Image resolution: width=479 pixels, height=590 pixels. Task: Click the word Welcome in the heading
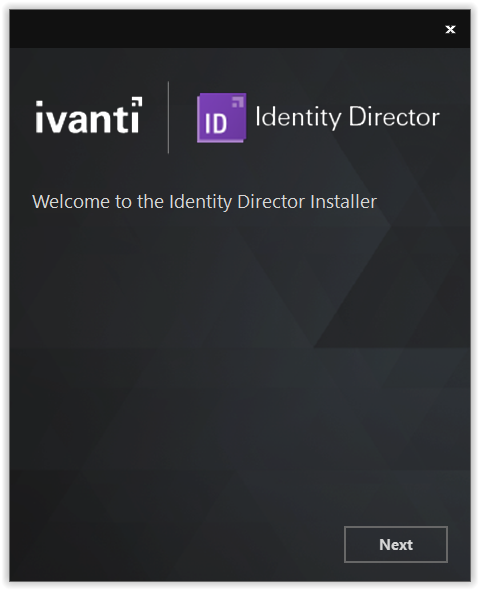pos(71,202)
